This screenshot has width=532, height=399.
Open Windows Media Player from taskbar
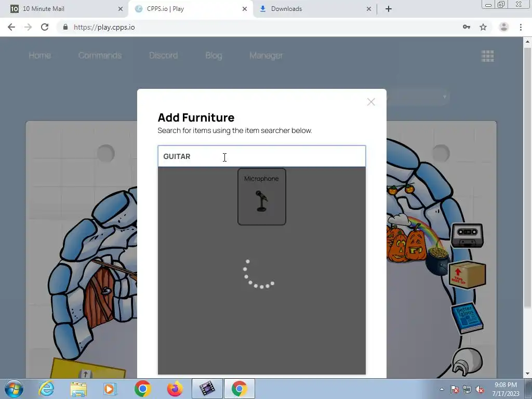click(110, 389)
